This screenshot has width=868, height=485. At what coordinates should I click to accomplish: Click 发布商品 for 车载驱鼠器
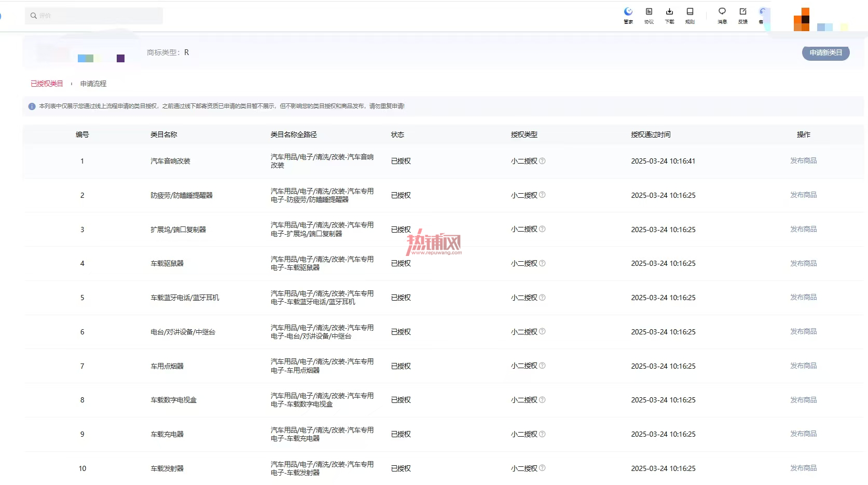(803, 263)
